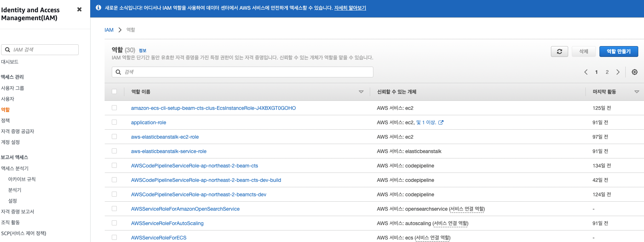Screen dimensions: 644x242
Task: Click the info icon in the blue banner
Action: point(98,8)
